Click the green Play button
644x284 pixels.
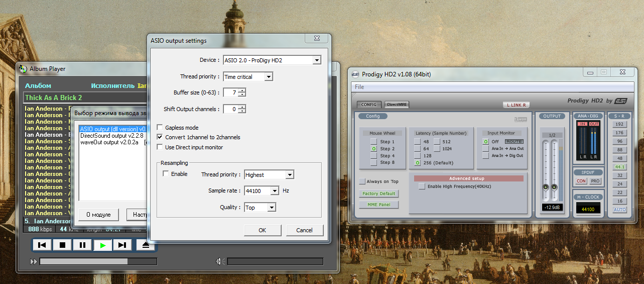click(102, 245)
